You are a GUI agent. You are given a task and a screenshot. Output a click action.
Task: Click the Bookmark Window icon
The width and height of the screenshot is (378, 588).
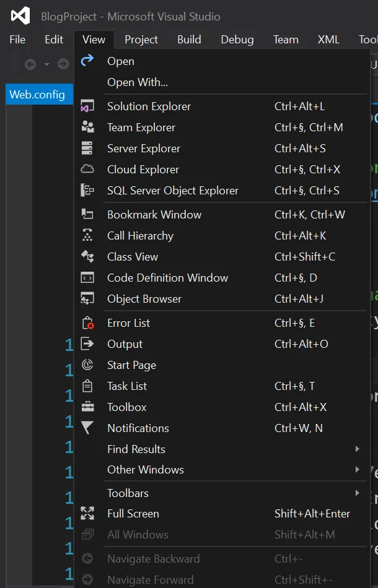pyautogui.click(x=87, y=214)
